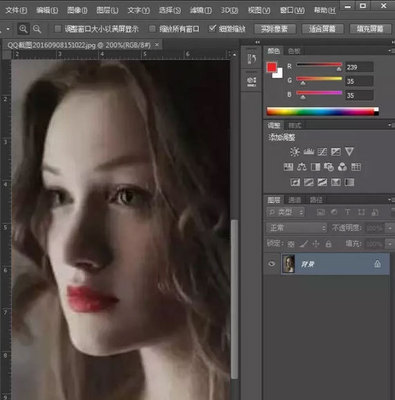Open the blend mode dropdown showing 正常
Screen dimensions: 395x400
click(296, 228)
